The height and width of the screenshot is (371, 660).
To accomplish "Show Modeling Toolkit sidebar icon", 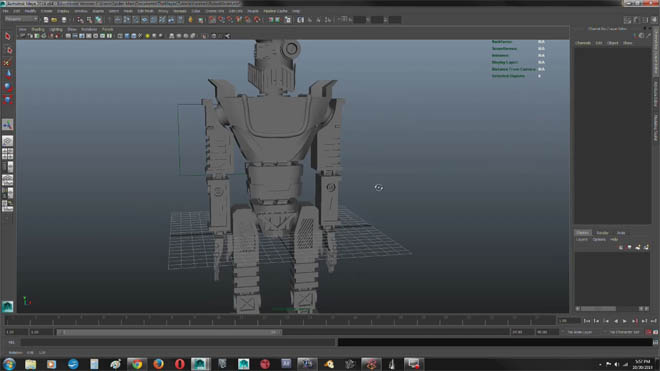I will [628, 20].
